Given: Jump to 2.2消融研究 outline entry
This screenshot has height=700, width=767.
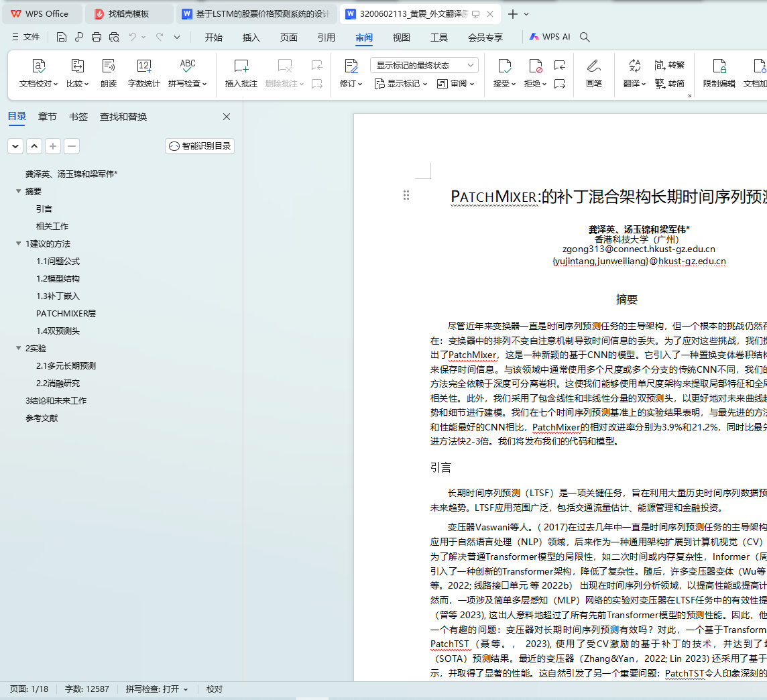Looking at the screenshot, I should pyautogui.click(x=58, y=383).
